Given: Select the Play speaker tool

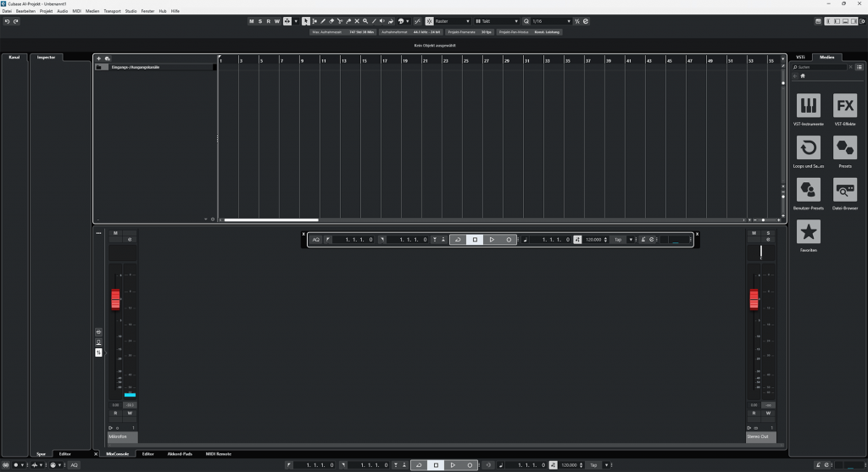Looking at the screenshot, I should point(382,21).
